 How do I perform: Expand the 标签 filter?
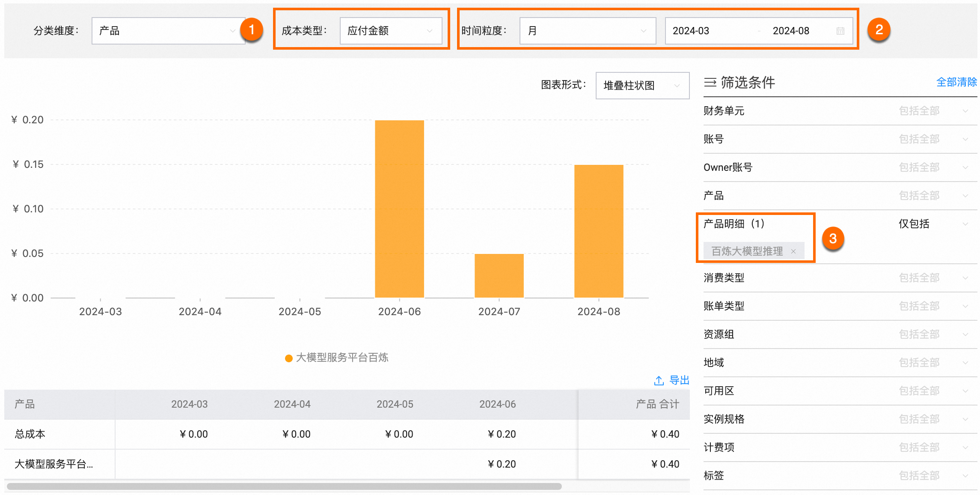840,476
